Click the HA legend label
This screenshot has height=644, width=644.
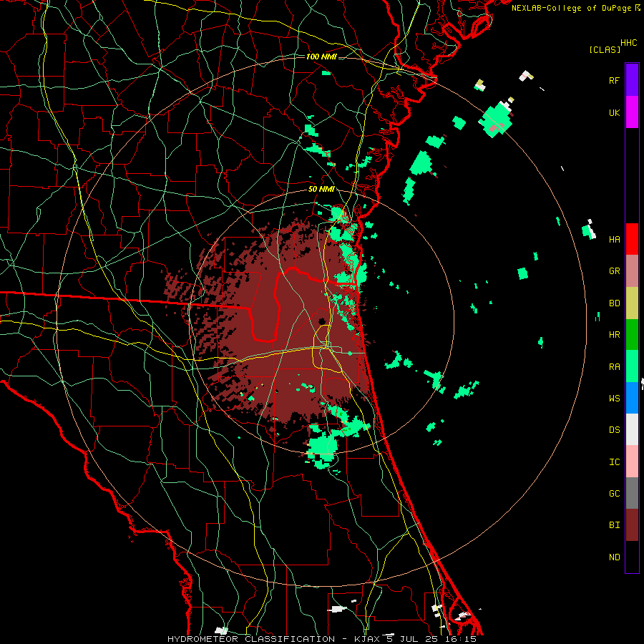coord(614,240)
